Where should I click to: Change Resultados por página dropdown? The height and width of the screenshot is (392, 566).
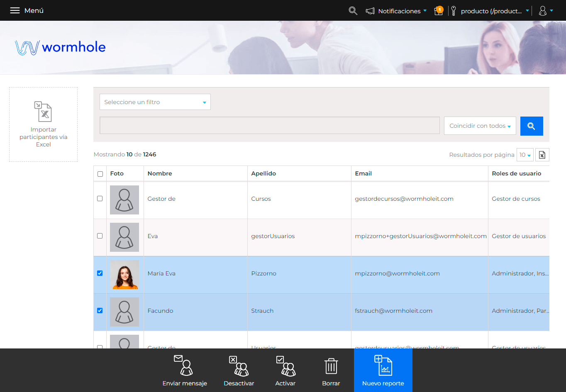[525, 155]
